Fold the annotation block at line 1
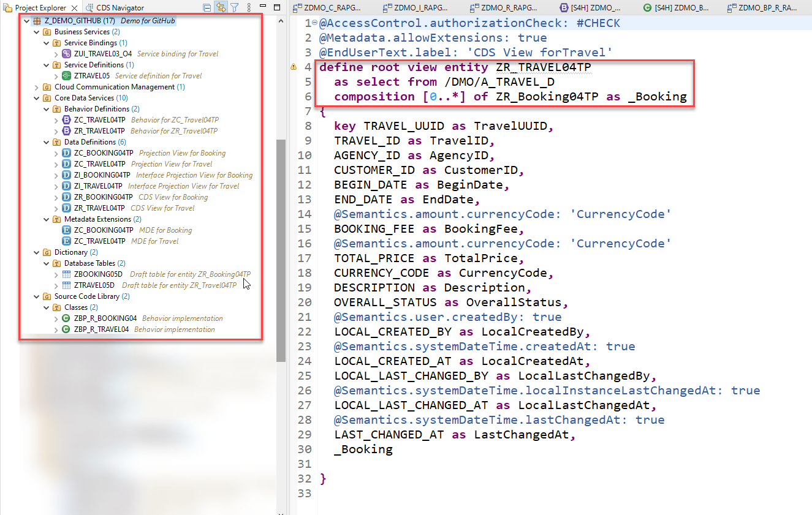The image size is (812, 515). [314, 23]
